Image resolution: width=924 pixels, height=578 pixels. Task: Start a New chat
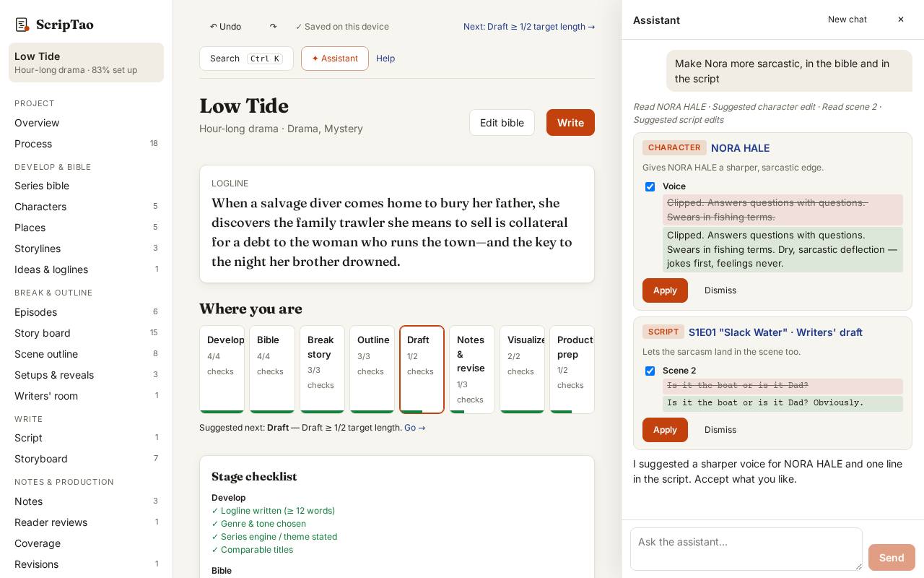(847, 20)
